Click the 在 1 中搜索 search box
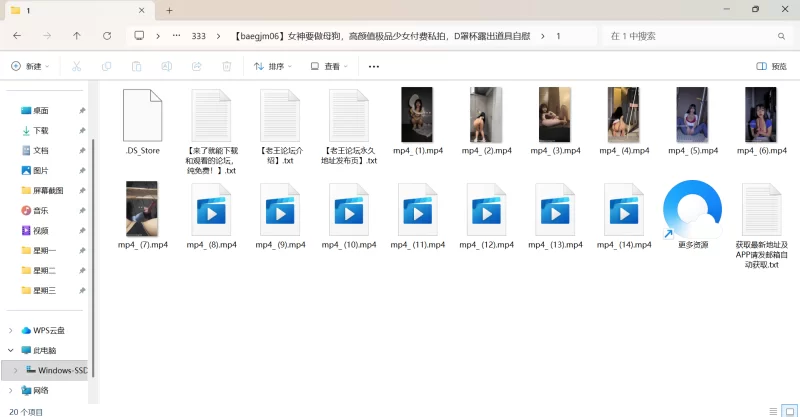 coord(690,36)
